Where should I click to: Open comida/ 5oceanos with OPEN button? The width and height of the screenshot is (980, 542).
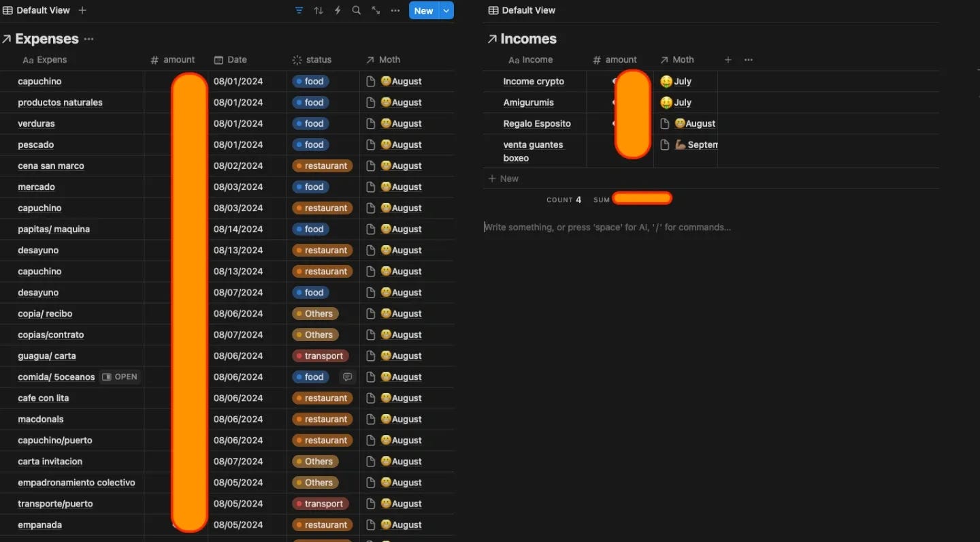[x=120, y=377]
